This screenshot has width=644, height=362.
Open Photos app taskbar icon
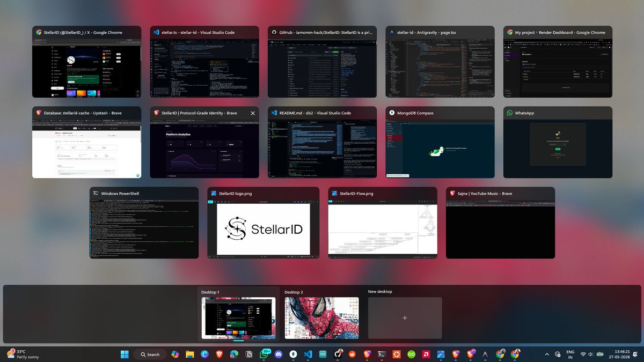(441, 354)
